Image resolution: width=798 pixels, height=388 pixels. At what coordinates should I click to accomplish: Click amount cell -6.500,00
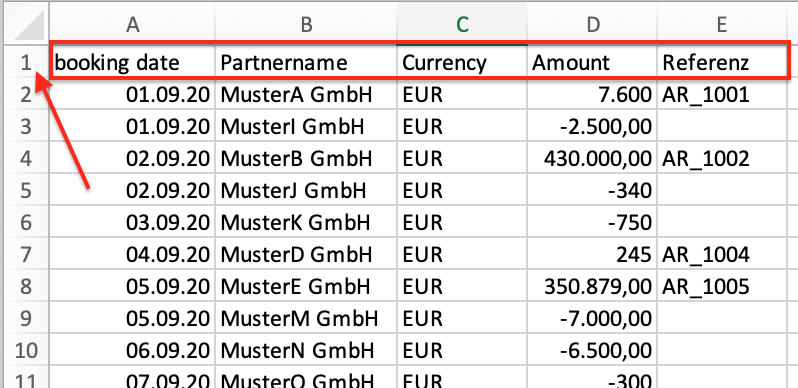pos(592,351)
